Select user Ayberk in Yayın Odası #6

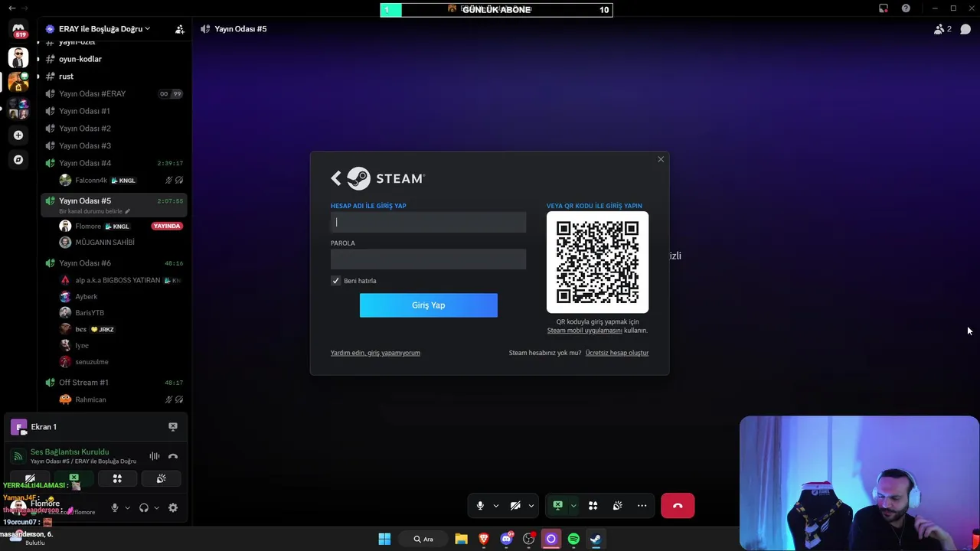86,297
